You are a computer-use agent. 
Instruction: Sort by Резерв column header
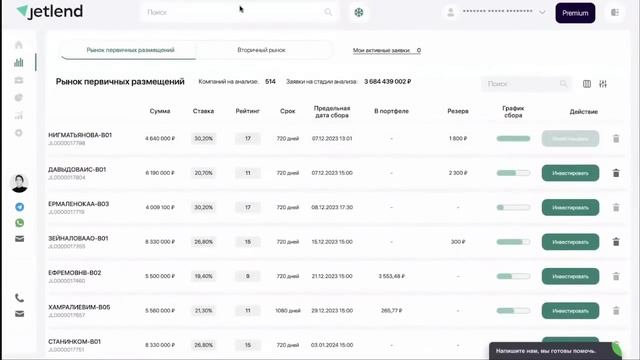458,111
